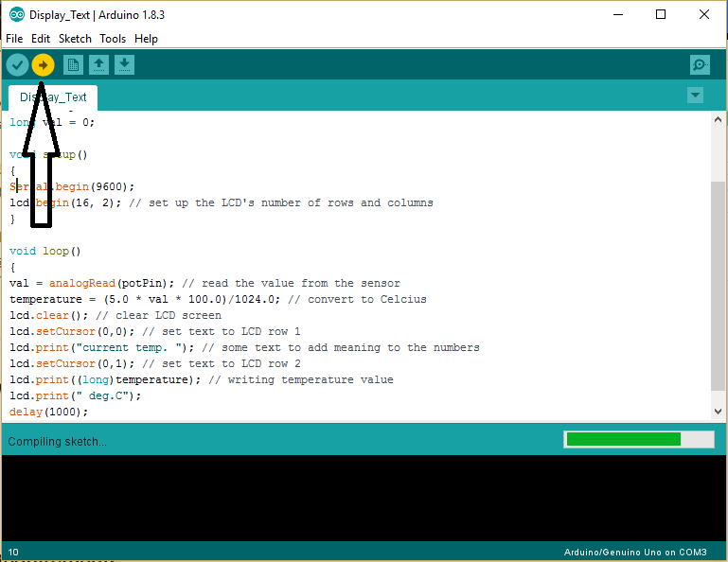Click the vertical scrollbar thumb

click(718, 286)
